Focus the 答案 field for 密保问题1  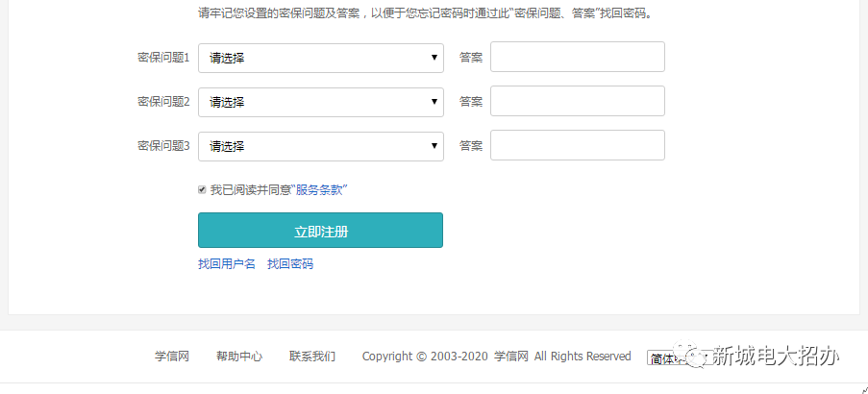[578, 57]
